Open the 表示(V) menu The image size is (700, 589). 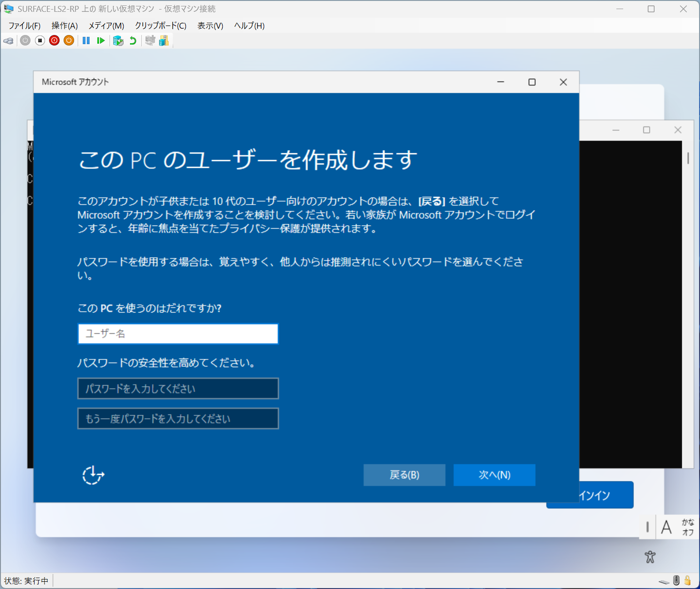pos(210,26)
